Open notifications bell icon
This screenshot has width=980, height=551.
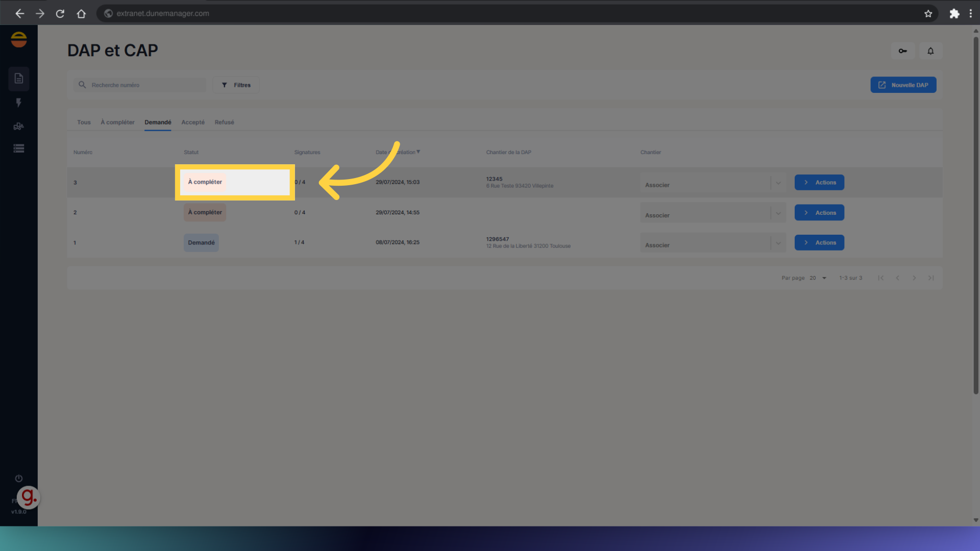(930, 51)
